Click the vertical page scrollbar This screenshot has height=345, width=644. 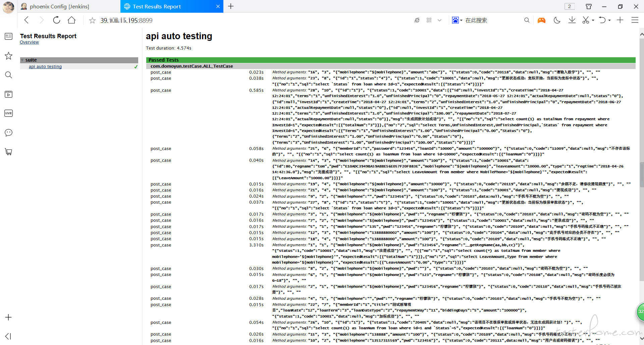pos(641,174)
